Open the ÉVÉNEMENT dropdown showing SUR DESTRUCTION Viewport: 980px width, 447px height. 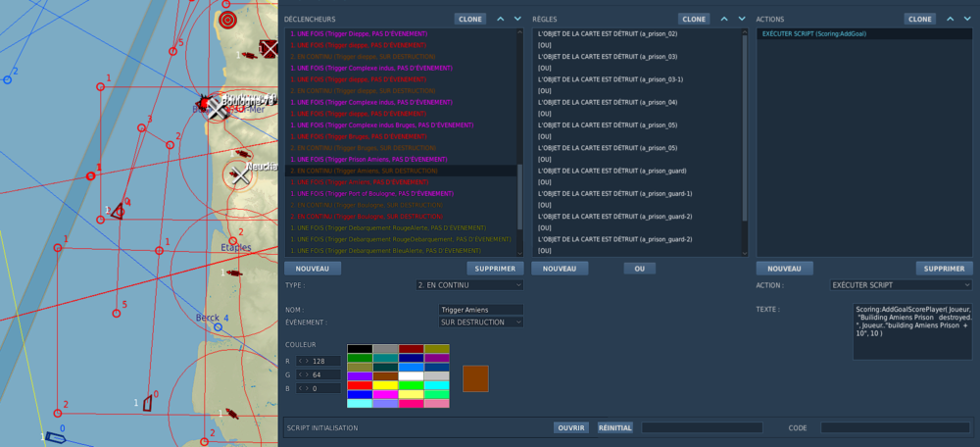tap(481, 322)
